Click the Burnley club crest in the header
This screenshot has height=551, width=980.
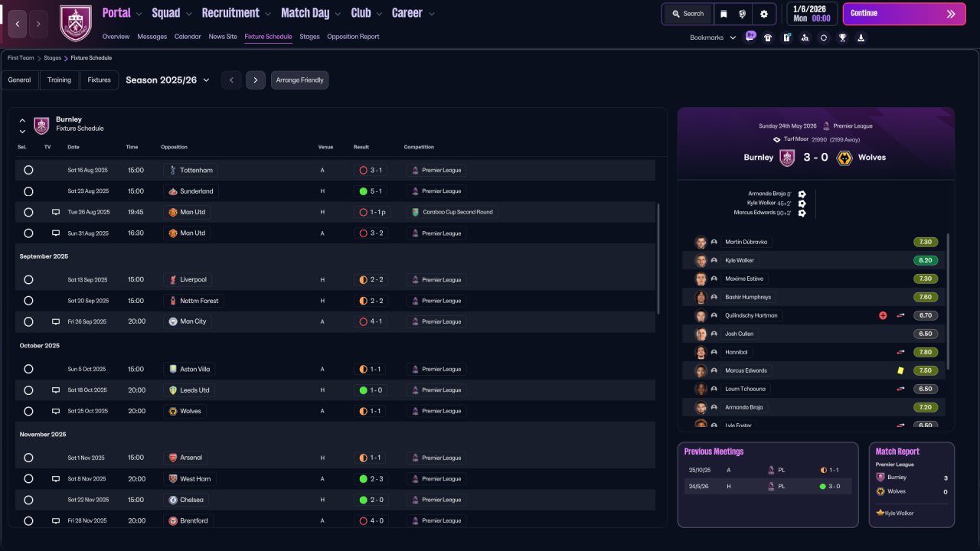(76, 23)
